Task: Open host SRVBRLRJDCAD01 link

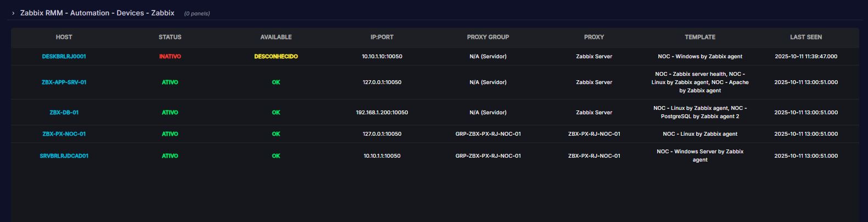Action: 64,156
